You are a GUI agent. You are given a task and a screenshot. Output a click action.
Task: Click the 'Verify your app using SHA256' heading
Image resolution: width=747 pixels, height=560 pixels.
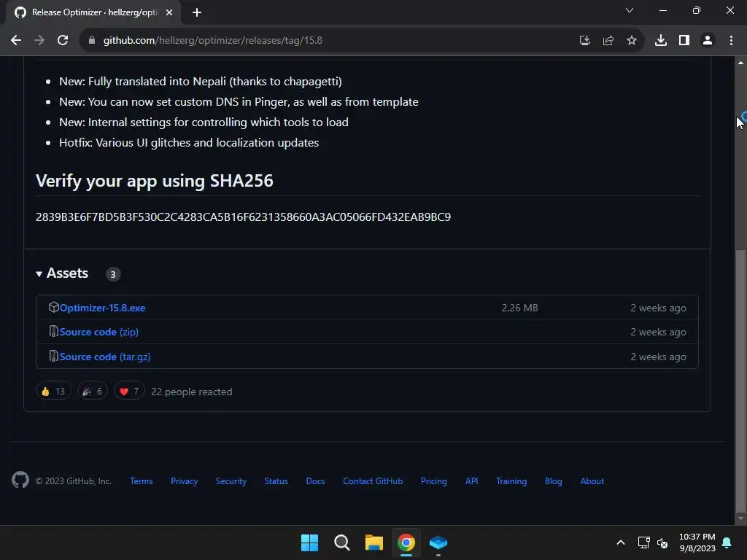tap(155, 181)
